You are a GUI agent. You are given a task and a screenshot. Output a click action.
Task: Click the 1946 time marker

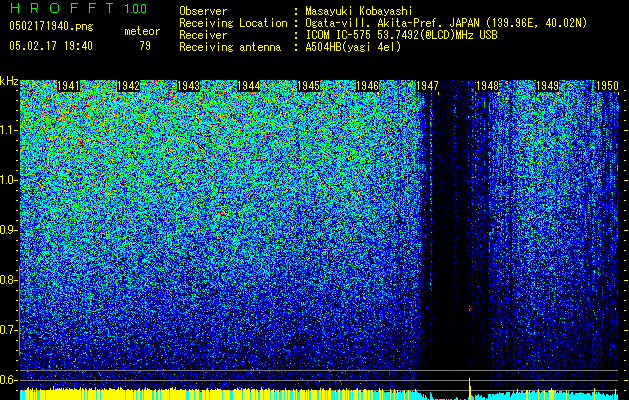tap(368, 86)
